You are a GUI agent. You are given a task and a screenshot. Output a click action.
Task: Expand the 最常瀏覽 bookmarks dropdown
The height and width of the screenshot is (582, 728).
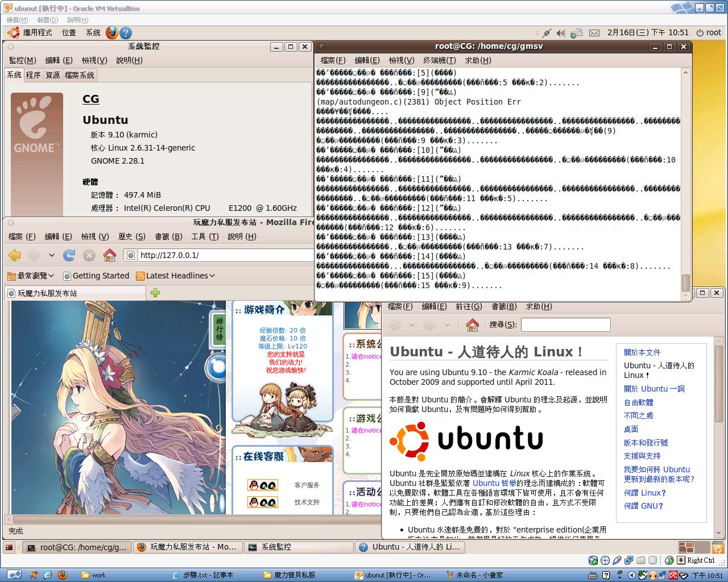[x=31, y=276]
